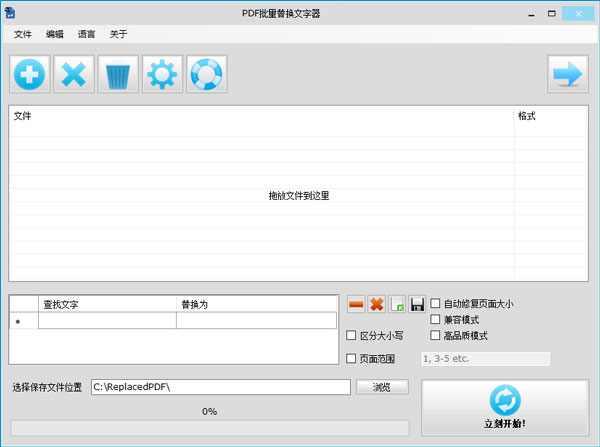Toggle 页面范围 checkbox
The image size is (600, 447).
351,359
